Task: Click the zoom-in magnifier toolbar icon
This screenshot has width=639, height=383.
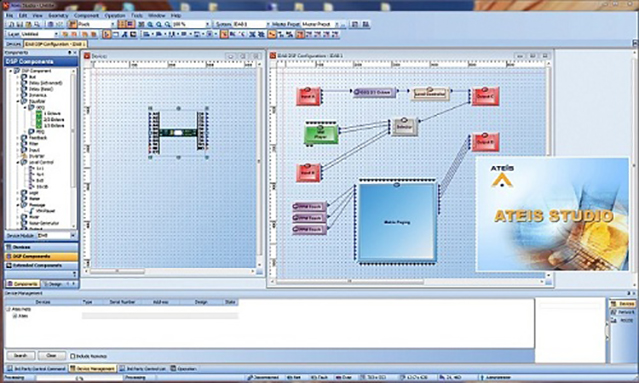Action: point(150,24)
